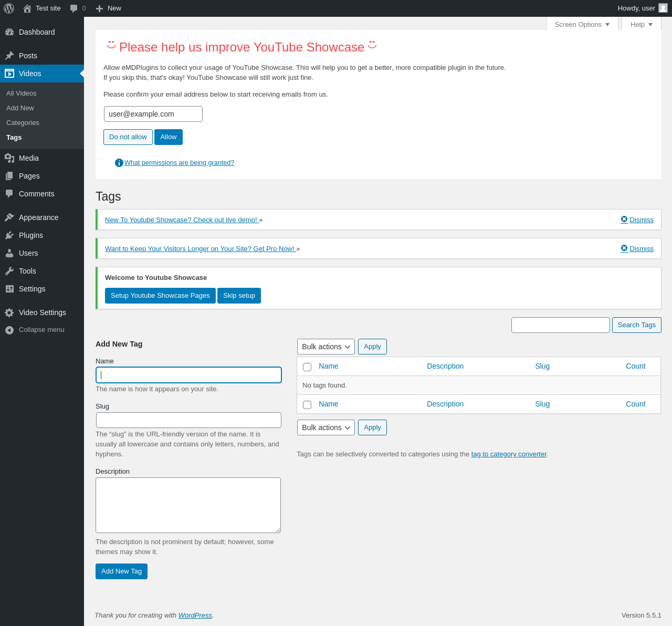Image resolution: width=672 pixels, height=626 pixels.
Task: Open the bottom Bulk actions dropdown
Action: point(326,427)
